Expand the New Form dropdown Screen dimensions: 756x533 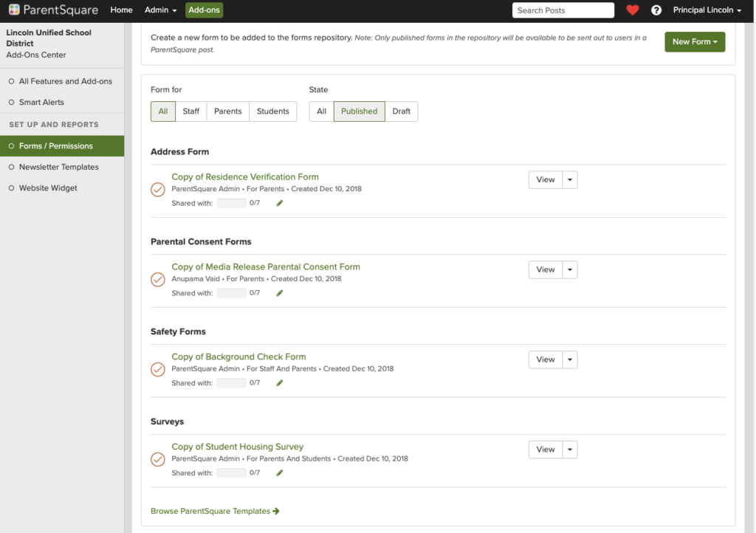(695, 42)
